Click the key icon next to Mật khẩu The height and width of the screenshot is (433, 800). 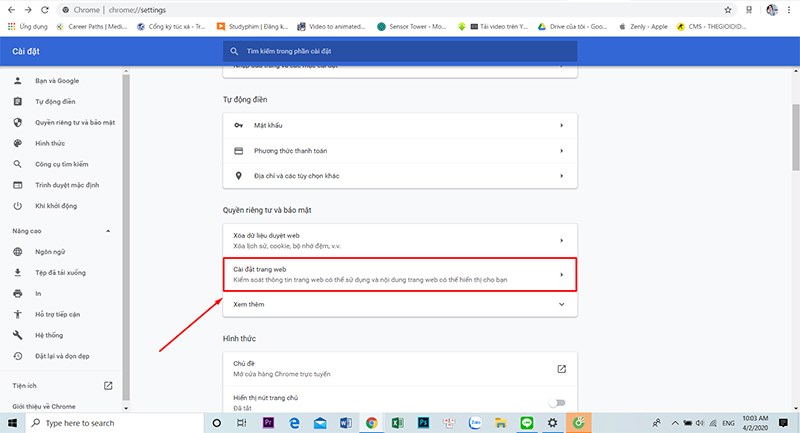point(238,125)
